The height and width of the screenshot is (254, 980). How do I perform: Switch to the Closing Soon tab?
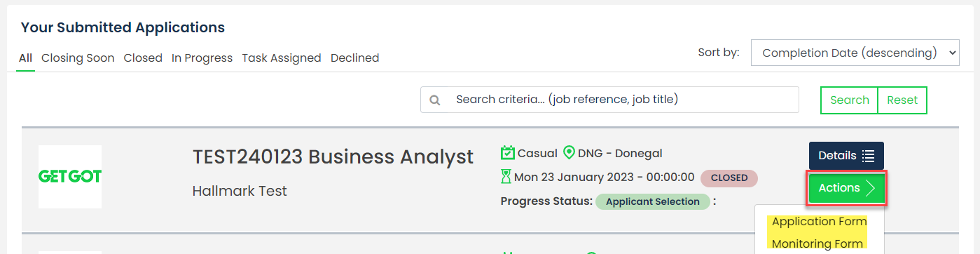78,58
